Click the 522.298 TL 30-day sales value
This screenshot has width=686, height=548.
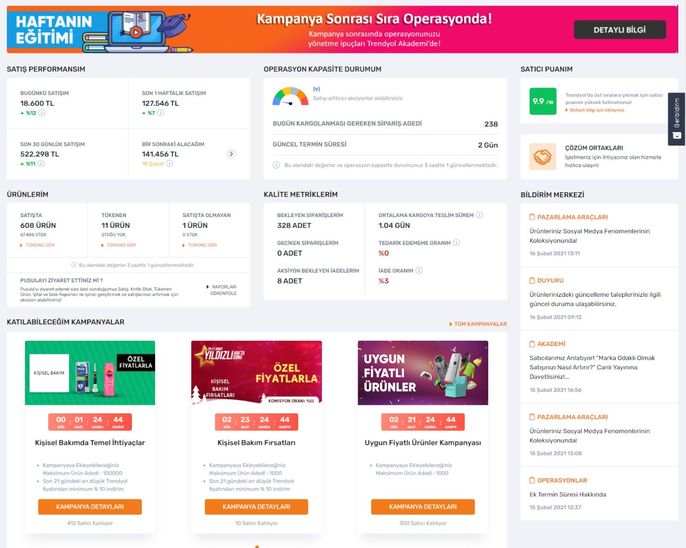coord(39,154)
